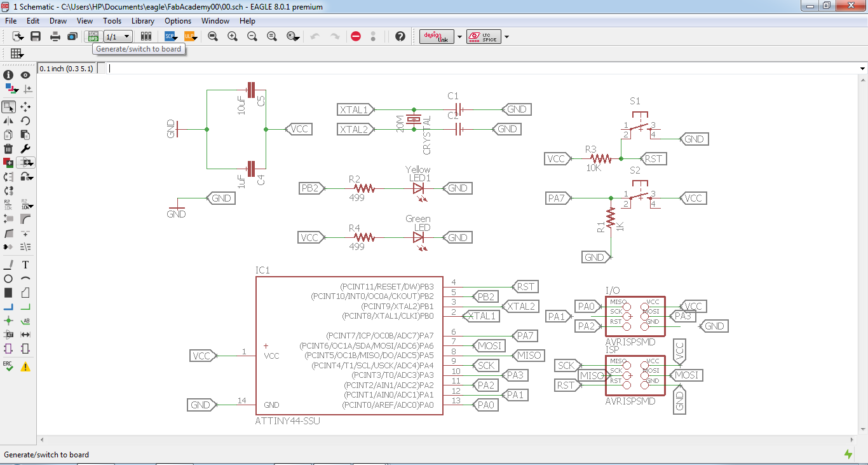Image resolution: width=868 pixels, height=465 pixels.
Task: Open the command line history dropdown
Action: 862,69
